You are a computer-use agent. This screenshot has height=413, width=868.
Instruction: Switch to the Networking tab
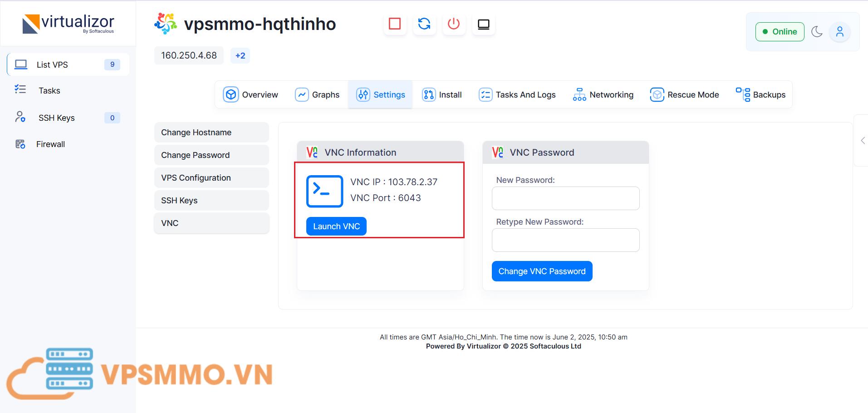click(603, 94)
